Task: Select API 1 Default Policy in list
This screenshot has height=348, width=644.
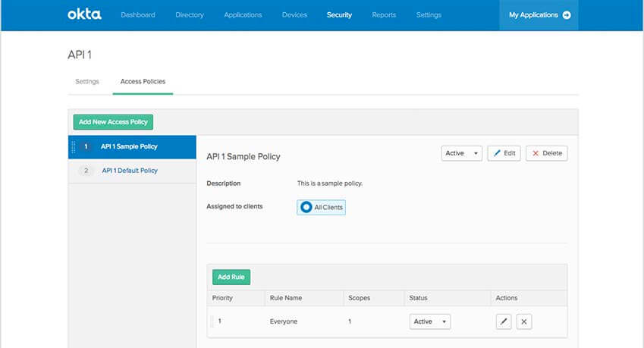Action: pos(130,171)
